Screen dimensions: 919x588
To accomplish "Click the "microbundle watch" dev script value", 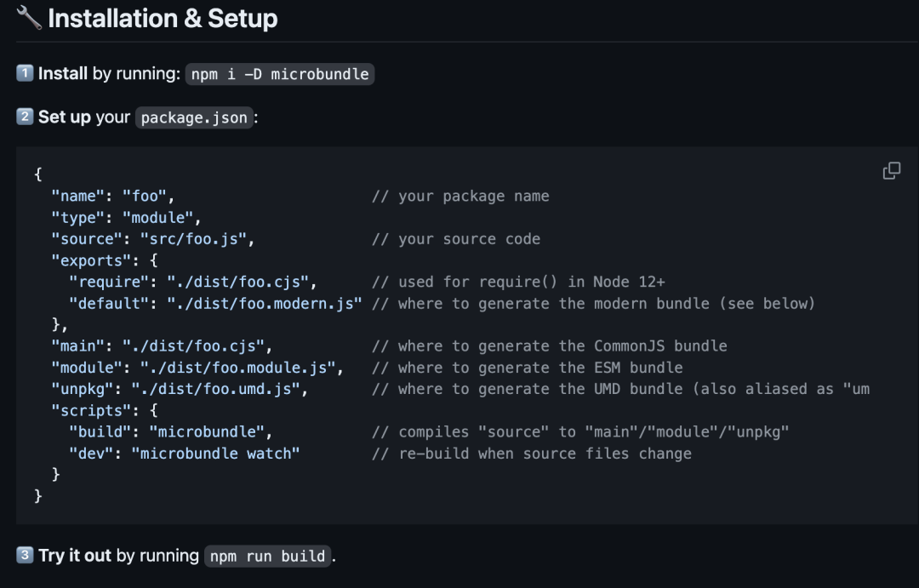I will point(215,453).
